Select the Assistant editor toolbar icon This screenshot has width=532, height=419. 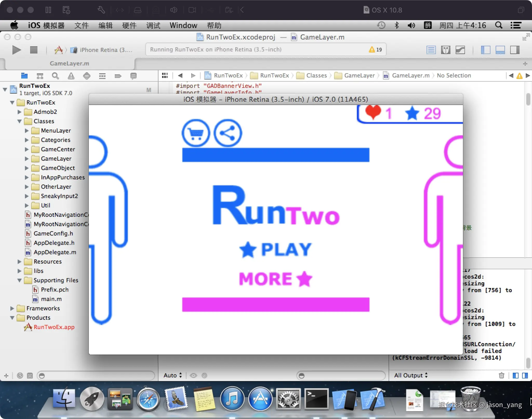pyautogui.click(x=445, y=50)
